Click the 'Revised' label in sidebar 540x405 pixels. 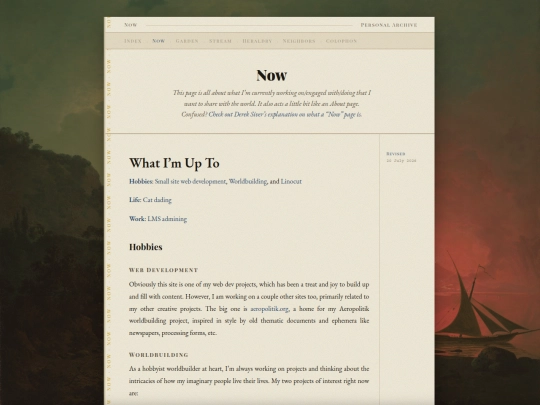click(396, 154)
